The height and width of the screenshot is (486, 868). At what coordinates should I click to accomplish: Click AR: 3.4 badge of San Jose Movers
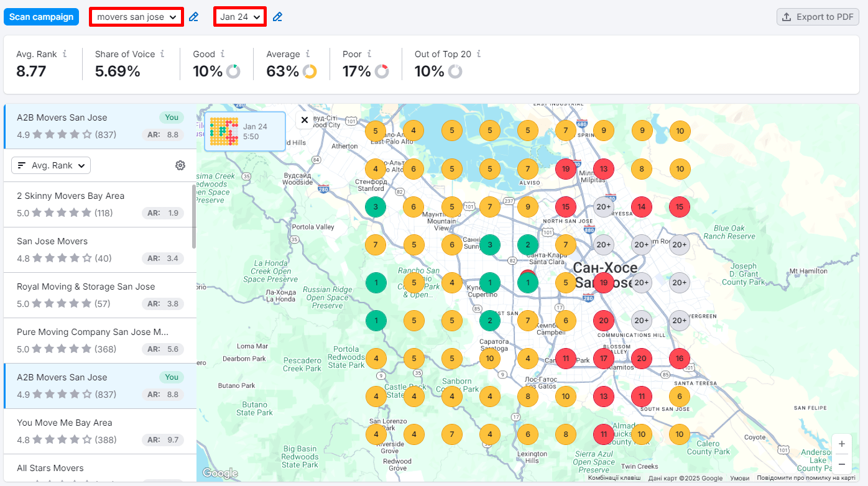coord(163,259)
